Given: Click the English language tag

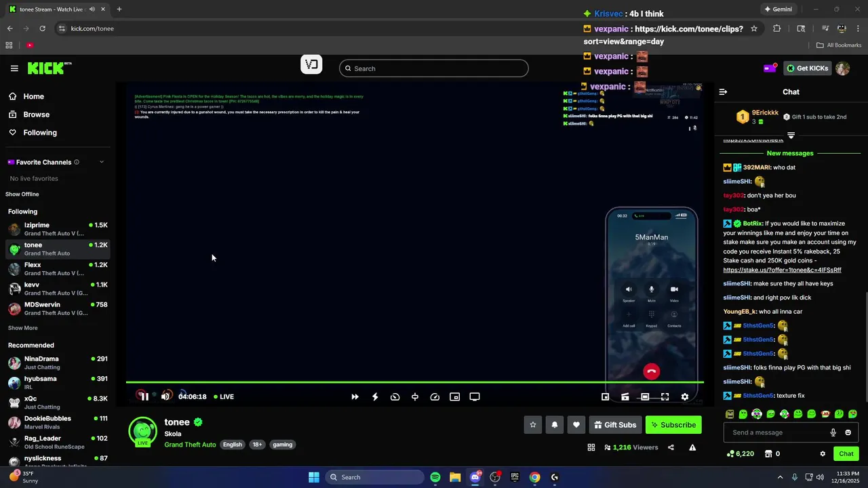Looking at the screenshot, I should tap(233, 445).
